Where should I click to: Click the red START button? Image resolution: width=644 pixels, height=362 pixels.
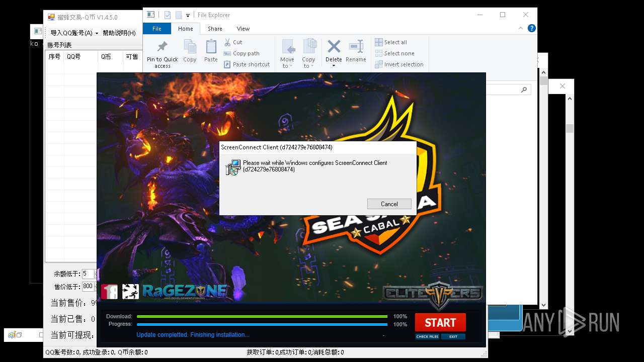[x=440, y=322]
